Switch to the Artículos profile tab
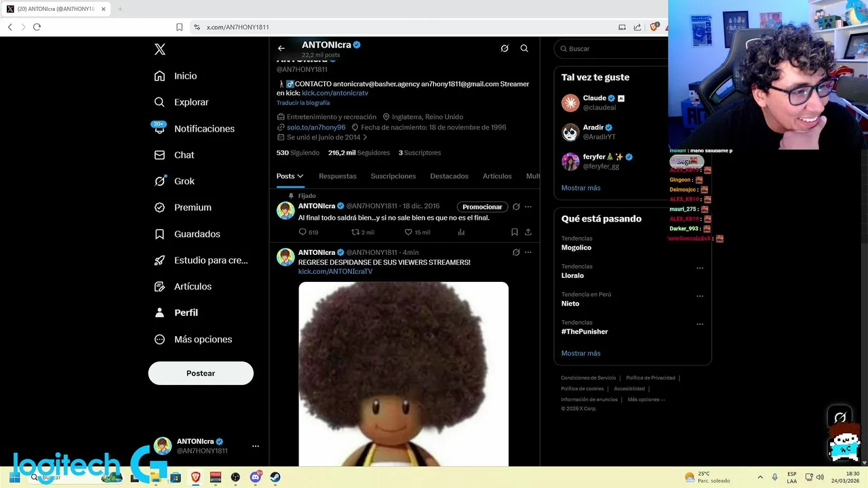This screenshot has width=868, height=488. tap(497, 176)
